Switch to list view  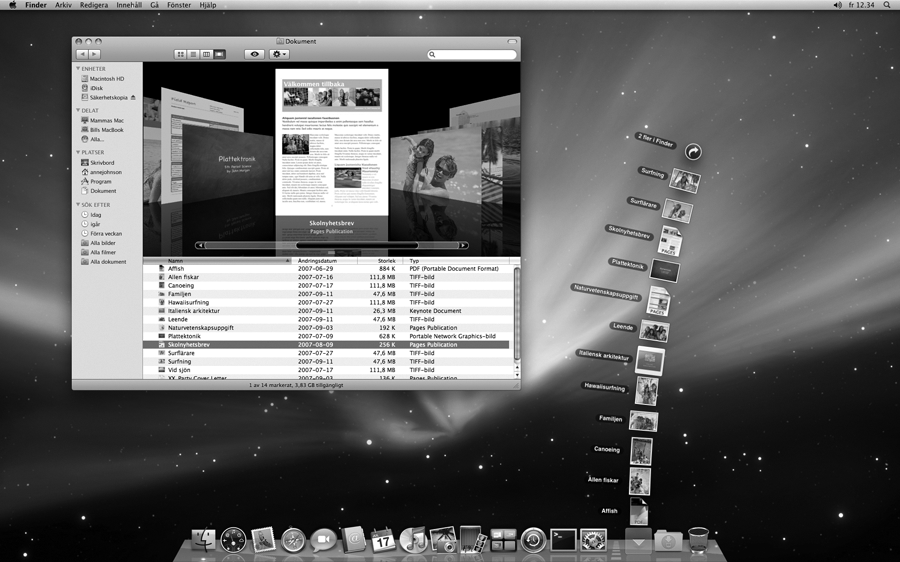coord(193,54)
